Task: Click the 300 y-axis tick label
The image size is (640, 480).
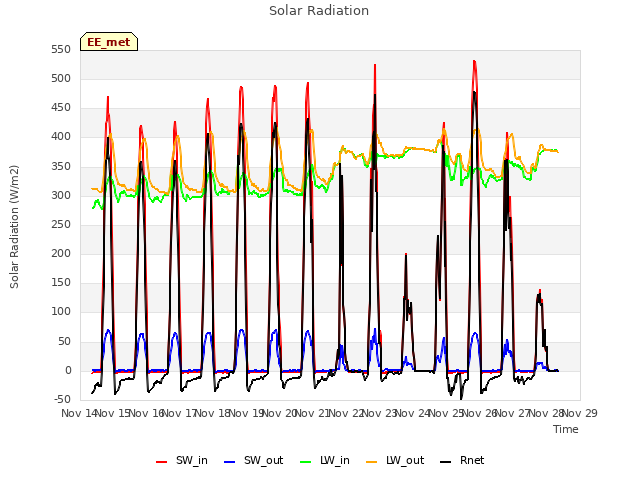Action: point(61,196)
